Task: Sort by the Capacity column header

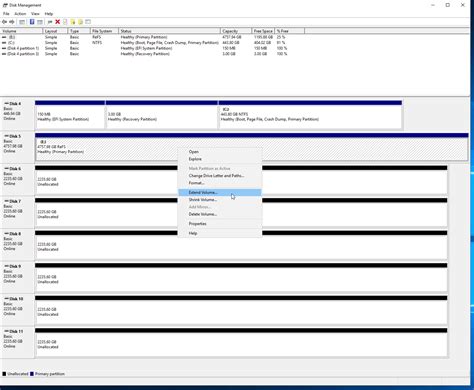Action: pyautogui.click(x=236, y=31)
